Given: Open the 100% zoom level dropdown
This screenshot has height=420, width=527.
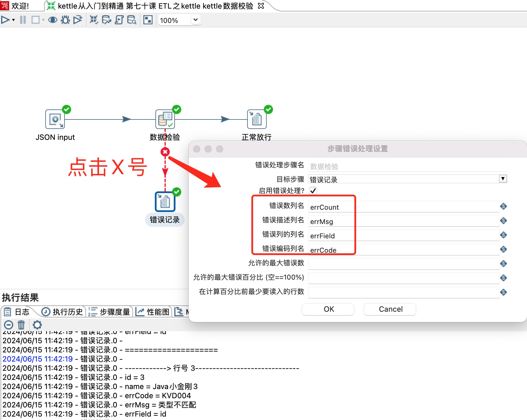Looking at the screenshot, I should tap(196, 20).
